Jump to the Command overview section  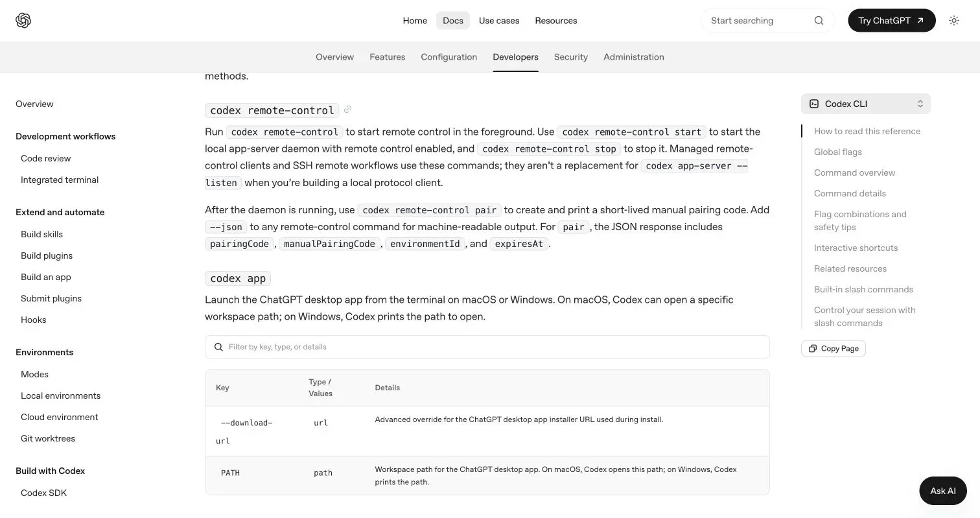(x=854, y=172)
